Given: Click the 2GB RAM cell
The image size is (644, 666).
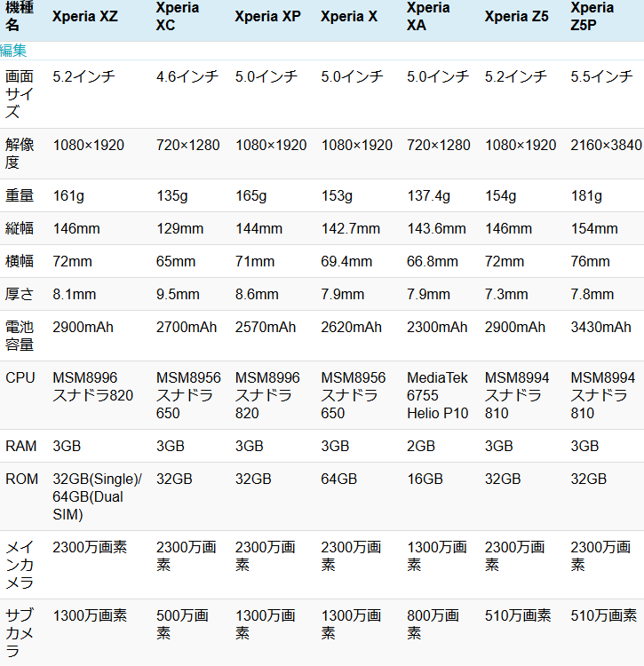Looking at the screenshot, I should [x=421, y=446].
